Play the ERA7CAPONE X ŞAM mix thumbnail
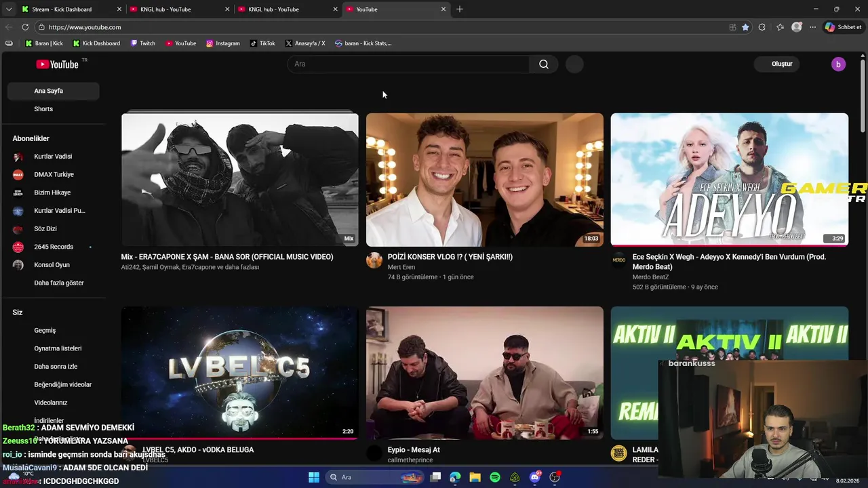This screenshot has width=868, height=488. click(240, 180)
